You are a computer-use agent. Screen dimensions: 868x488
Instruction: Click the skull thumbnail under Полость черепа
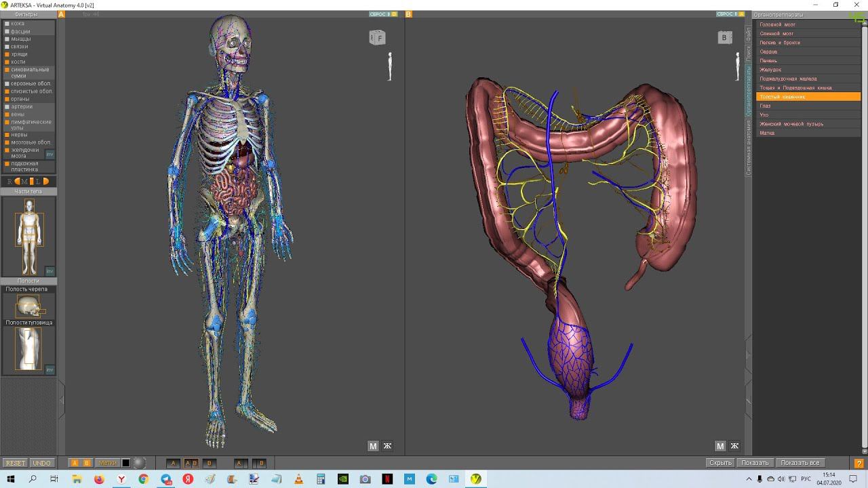28,306
